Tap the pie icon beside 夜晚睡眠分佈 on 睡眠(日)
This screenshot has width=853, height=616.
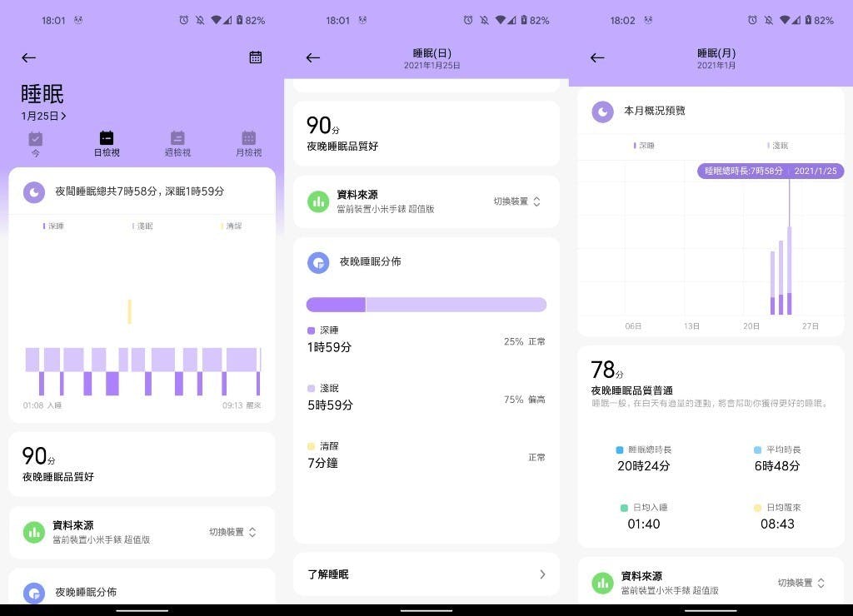(318, 262)
